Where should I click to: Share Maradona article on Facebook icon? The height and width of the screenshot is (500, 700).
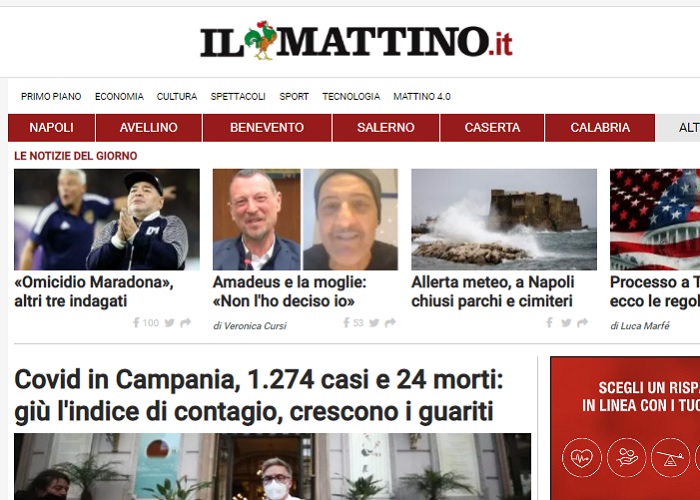click(x=136, y=322)
